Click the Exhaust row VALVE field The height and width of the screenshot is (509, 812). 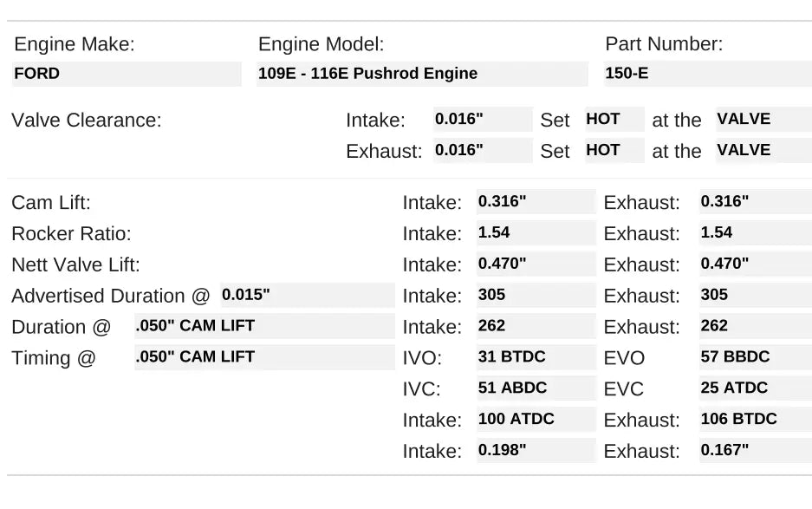pyautogui.click(x=763, y=150)
